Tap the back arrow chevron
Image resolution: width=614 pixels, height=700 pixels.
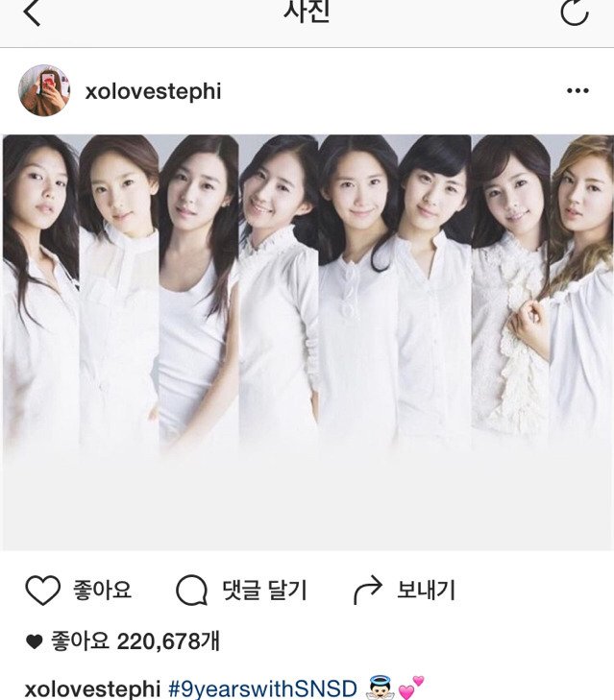tap(32, 12)
